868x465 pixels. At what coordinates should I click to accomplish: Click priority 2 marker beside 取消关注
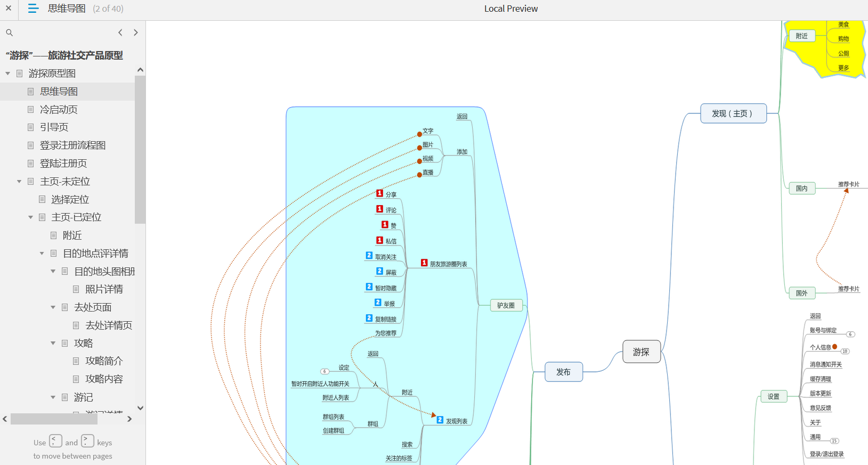(369, 256)
